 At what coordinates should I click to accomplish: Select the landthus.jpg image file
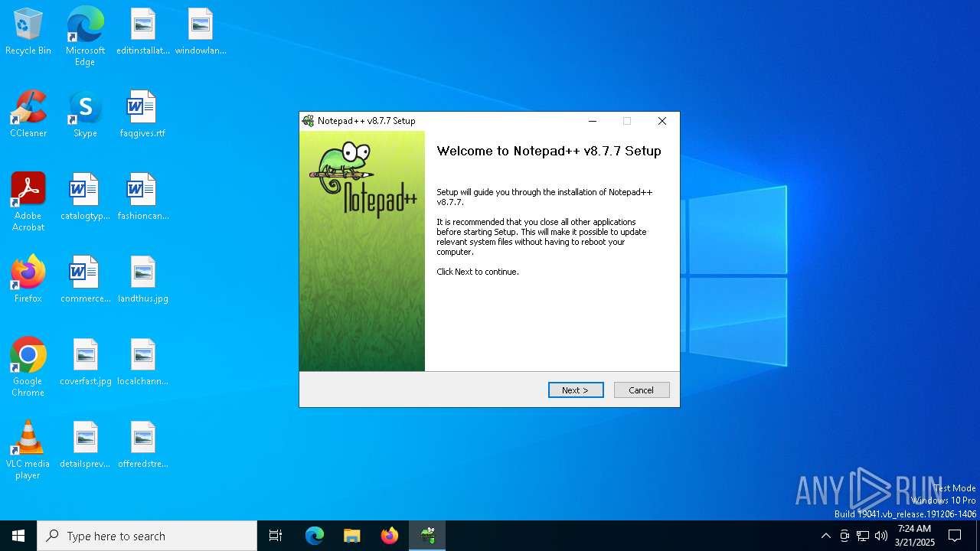pos(143,280)
